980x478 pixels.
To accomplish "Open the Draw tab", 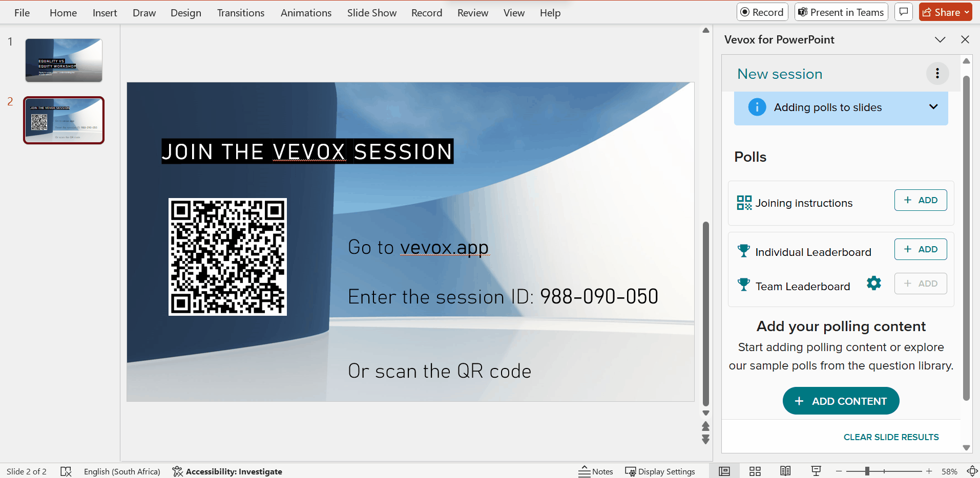I will pos(144,13).
